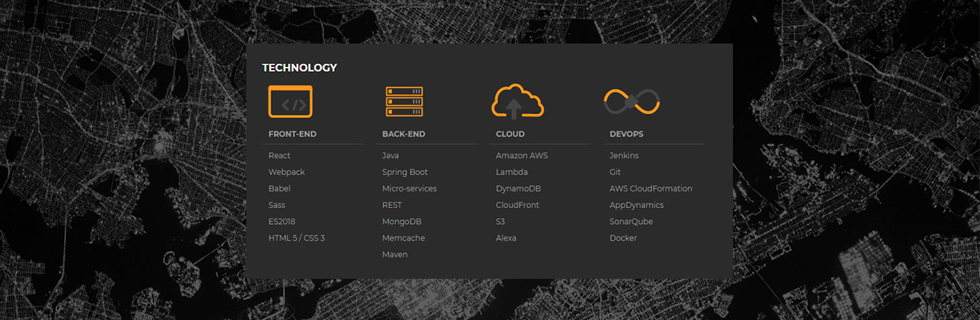This screenshot has width=980, height=320.
Task: Click the Docker list item
Action: pos(623,238)
